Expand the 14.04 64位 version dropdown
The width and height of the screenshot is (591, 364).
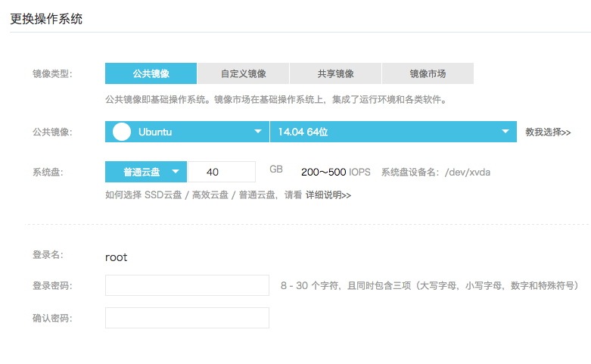tap(393, 132)
